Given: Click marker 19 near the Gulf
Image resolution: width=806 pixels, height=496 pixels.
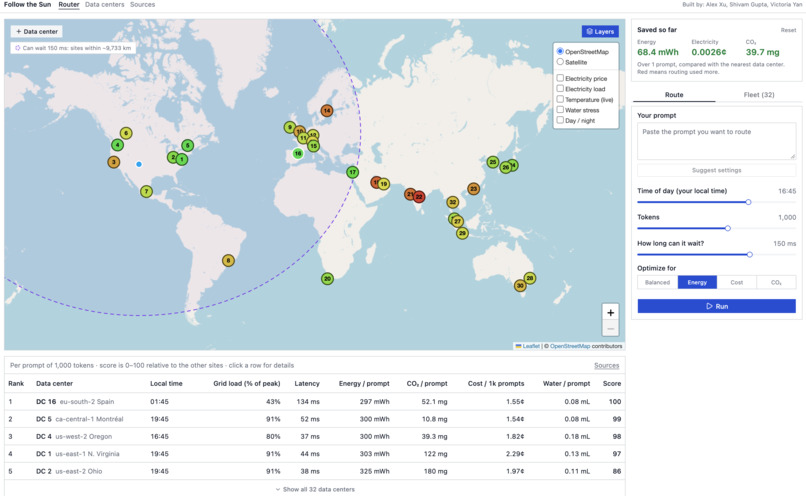Looking at the screenshot, I should click(x=384, y=183).
